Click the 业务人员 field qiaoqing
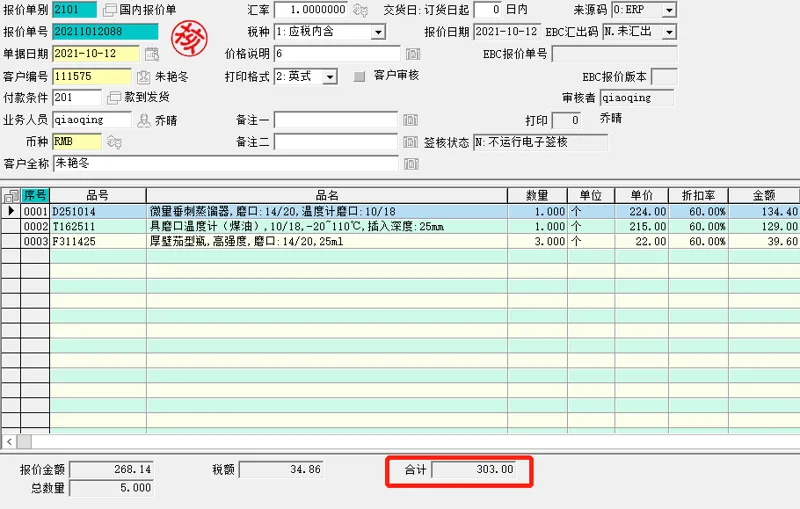The width and height of the screenshot is (800, 509). tap(92, 120)
